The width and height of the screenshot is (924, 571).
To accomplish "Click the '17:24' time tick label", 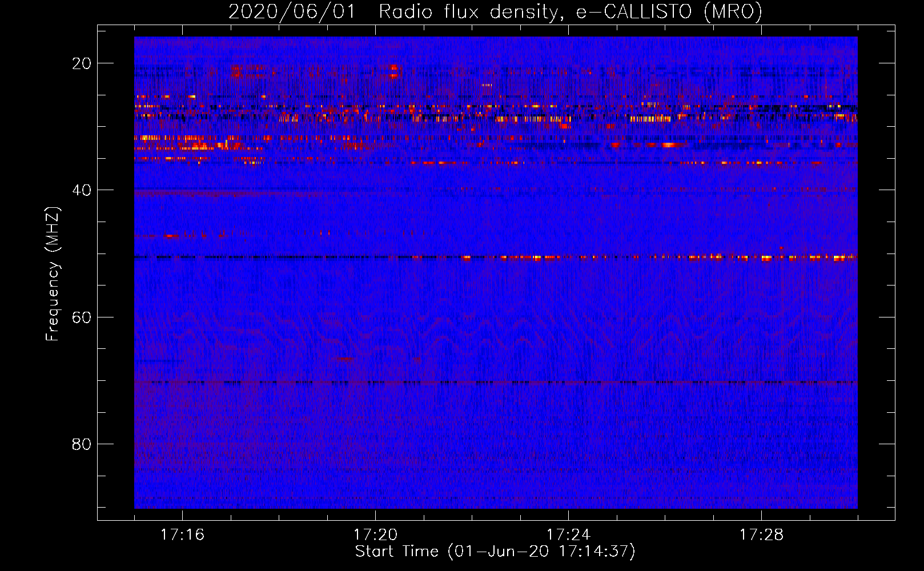I will [x=568, y=535].
